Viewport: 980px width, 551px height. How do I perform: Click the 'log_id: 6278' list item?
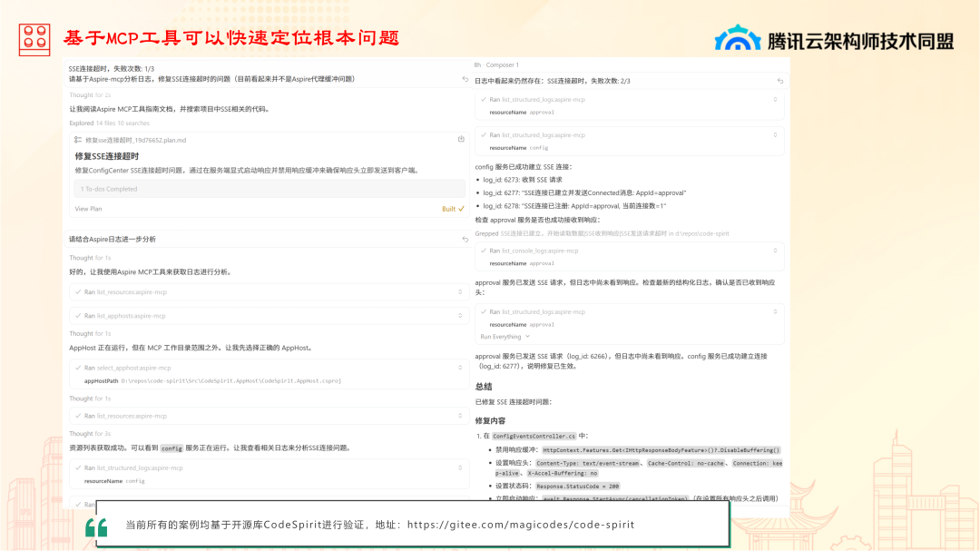click(x=574, y=206)
